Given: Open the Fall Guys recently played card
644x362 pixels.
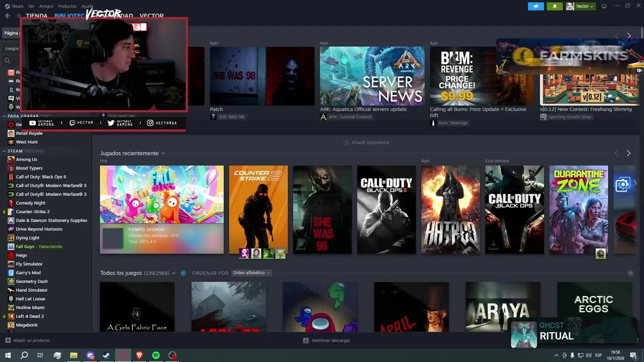Looking at the screenshot, I should tap(162, 210).
